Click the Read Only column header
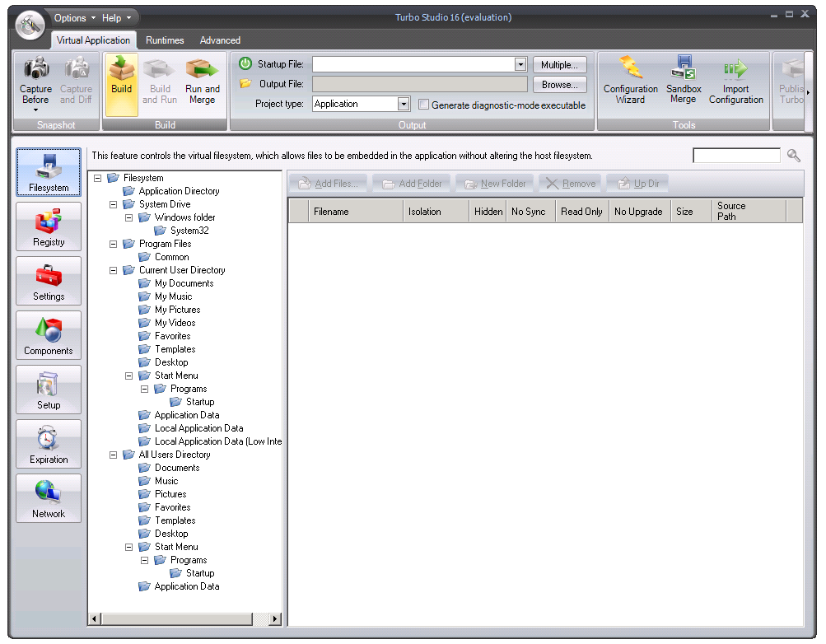 click(582, 211)
